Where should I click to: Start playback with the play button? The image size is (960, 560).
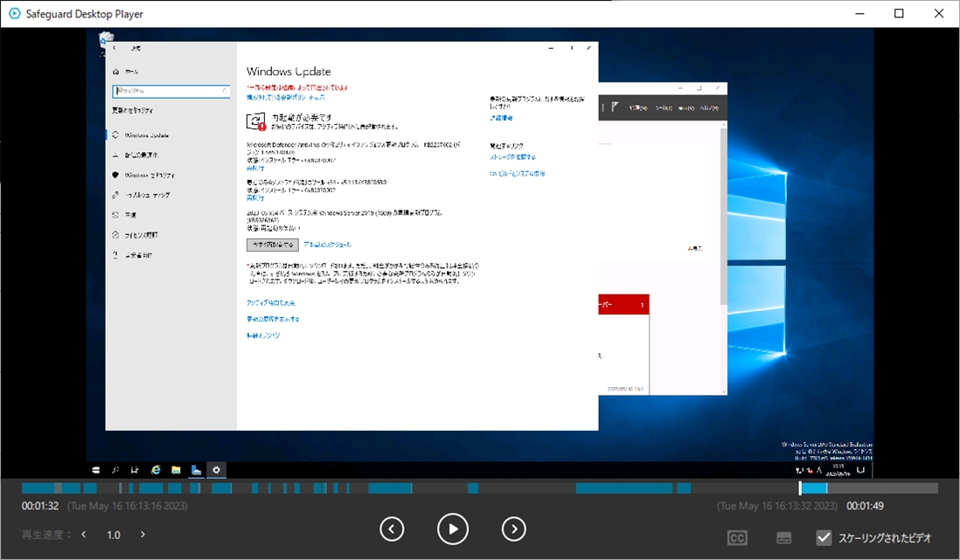point(453,529)
